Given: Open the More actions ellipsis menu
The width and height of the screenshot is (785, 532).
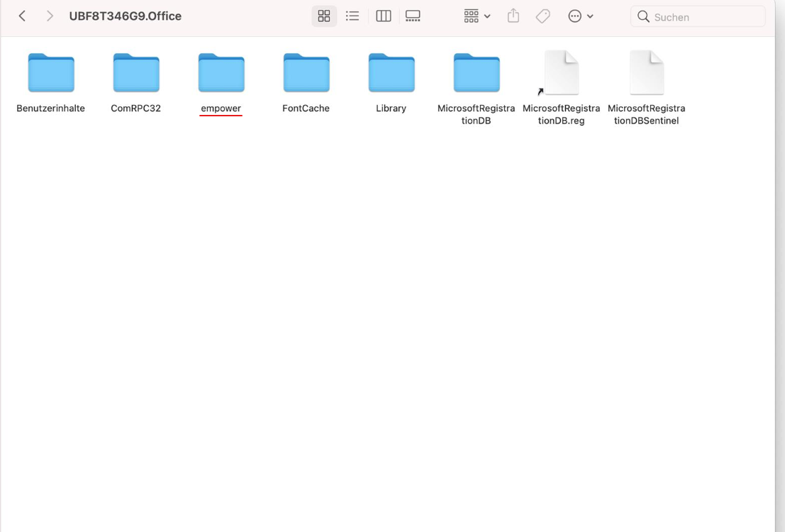Looking at the screenshot, I should [581, 16].
